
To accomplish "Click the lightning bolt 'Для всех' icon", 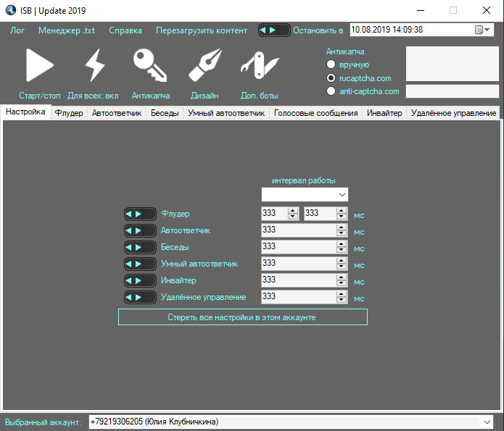I will coord(94,65).
